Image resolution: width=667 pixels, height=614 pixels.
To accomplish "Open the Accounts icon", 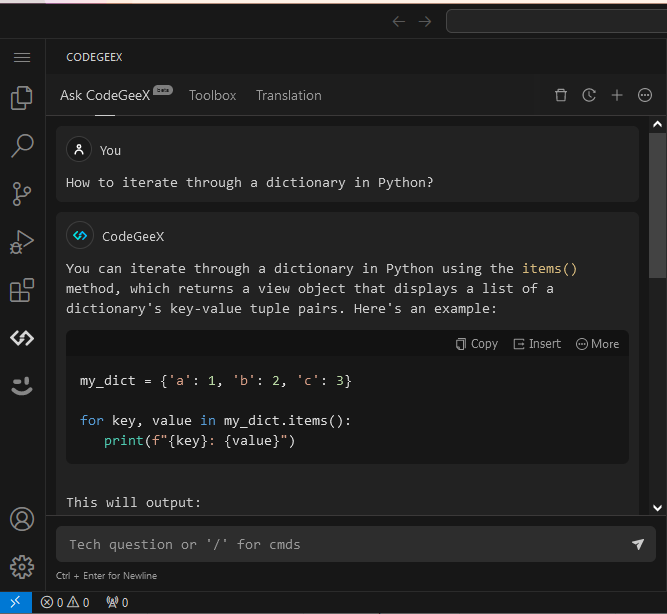I will tap(22, 519).
